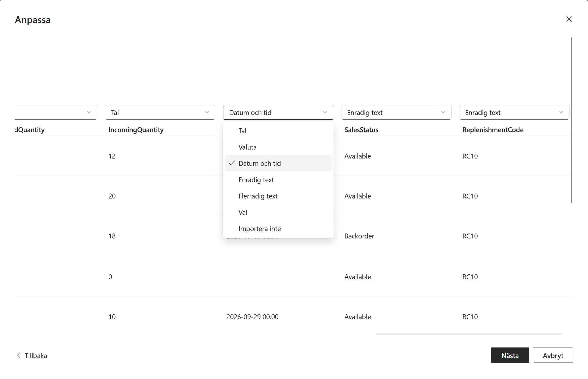
Task: Choose Tal in the dropdown list
Action: click(x=278, y=131)
